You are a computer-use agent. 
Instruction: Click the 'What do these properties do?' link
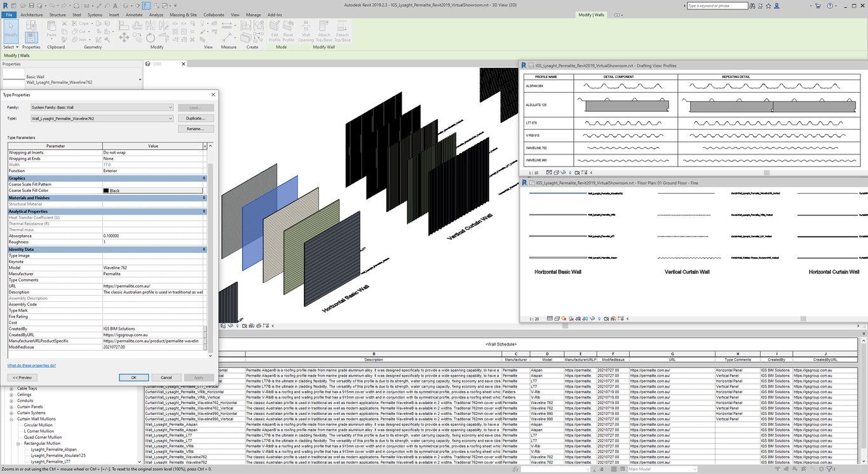pos(31,365)
